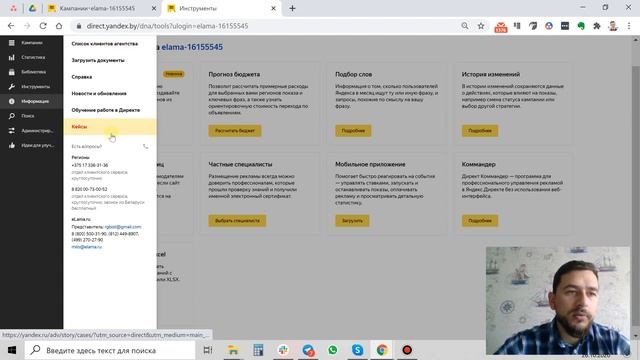
Task: Close the Инструменты browser tab
Action: [273, 8]
